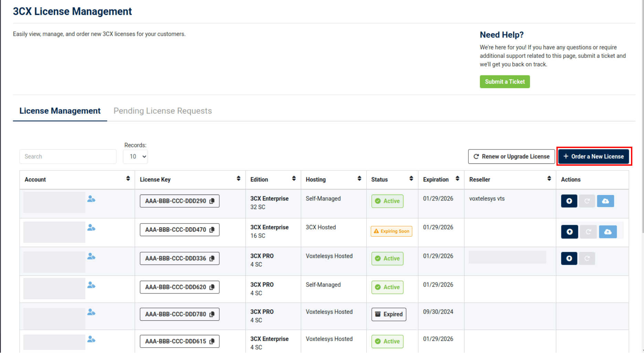This screenshot has width=644, height=353.
Task: Sort table by Expiration column arrows
Action: click(x=457, y=178)
